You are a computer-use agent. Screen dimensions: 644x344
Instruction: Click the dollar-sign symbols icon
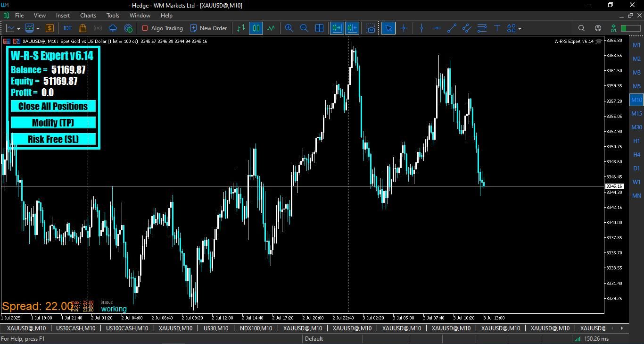(50, 28)
